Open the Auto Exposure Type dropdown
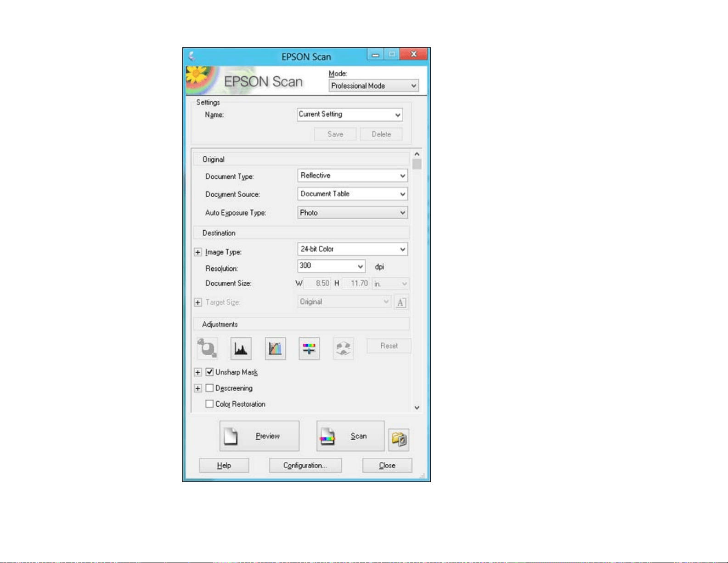The image size is (728, 563). click(352, 213)
